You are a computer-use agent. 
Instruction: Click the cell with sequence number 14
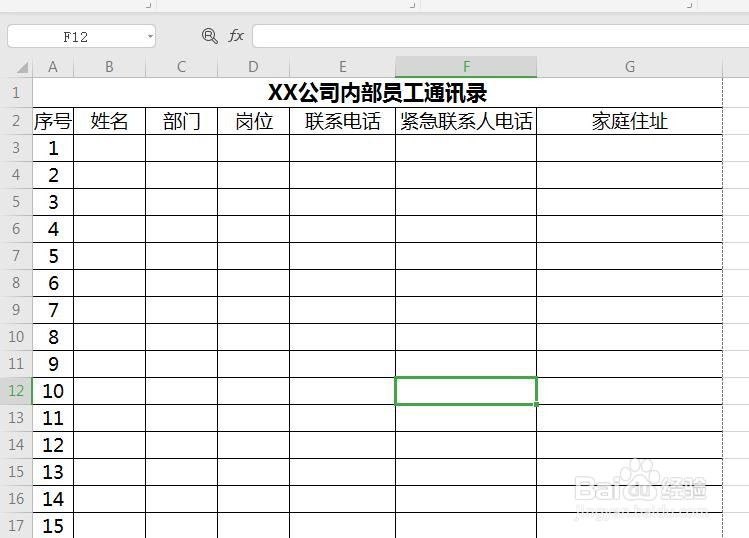[53, 499]
